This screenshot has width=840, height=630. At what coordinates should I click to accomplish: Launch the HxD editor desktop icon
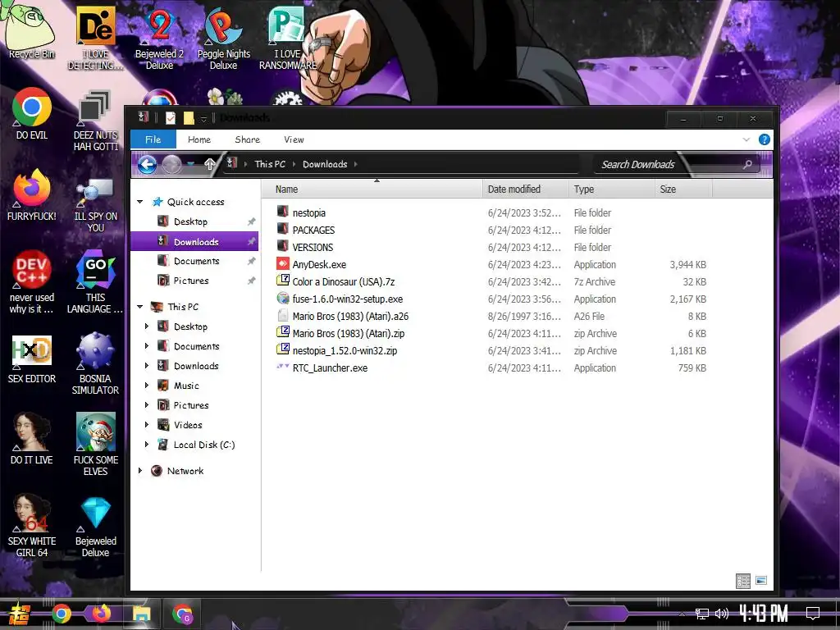[x=32, y=359]
